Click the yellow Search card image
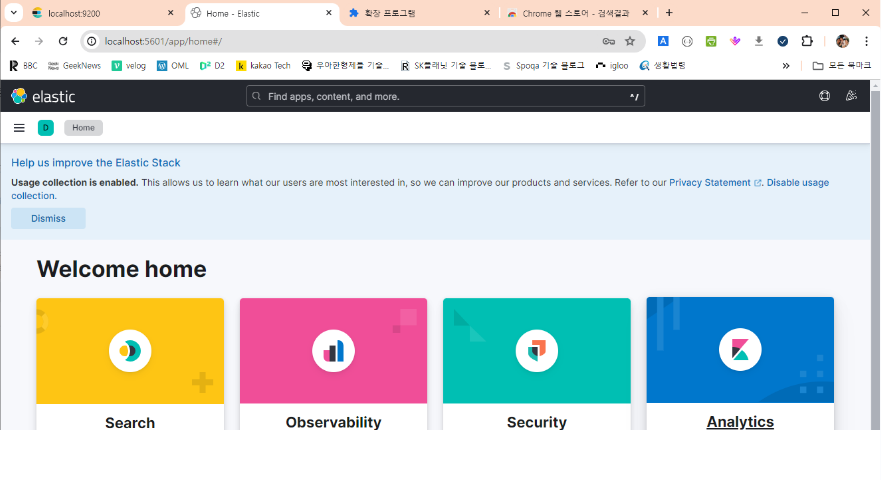 130,351
